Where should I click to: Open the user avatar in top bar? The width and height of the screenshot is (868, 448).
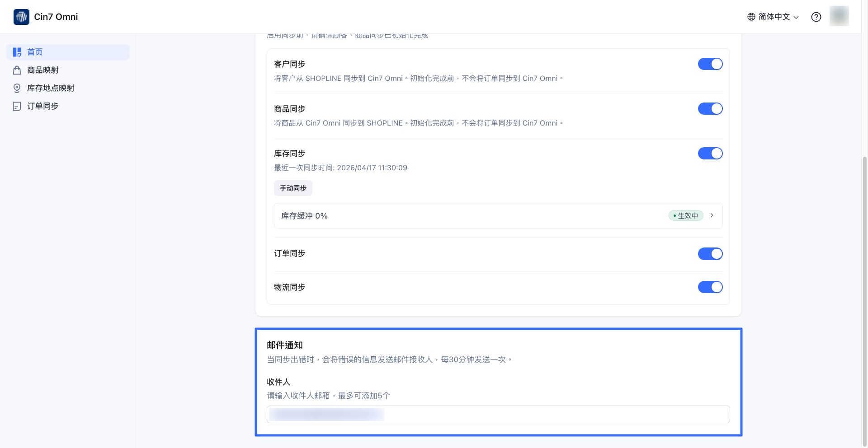tap(839, 16)
